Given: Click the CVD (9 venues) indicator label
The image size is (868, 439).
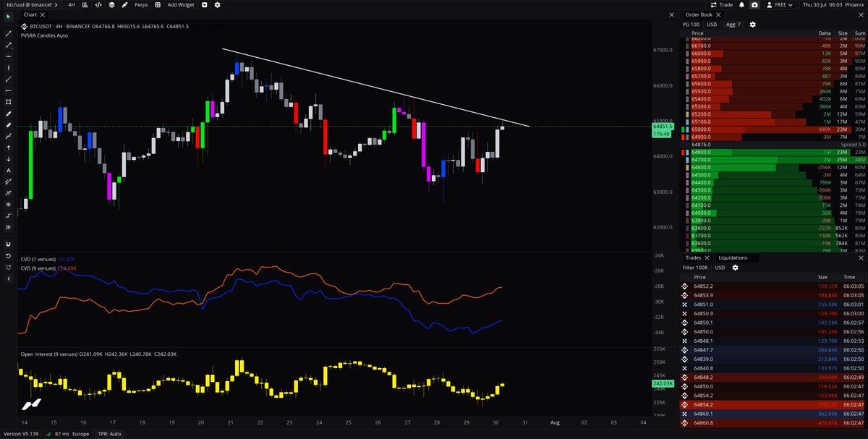Looking at the screenshot, I should click(38, 268).
